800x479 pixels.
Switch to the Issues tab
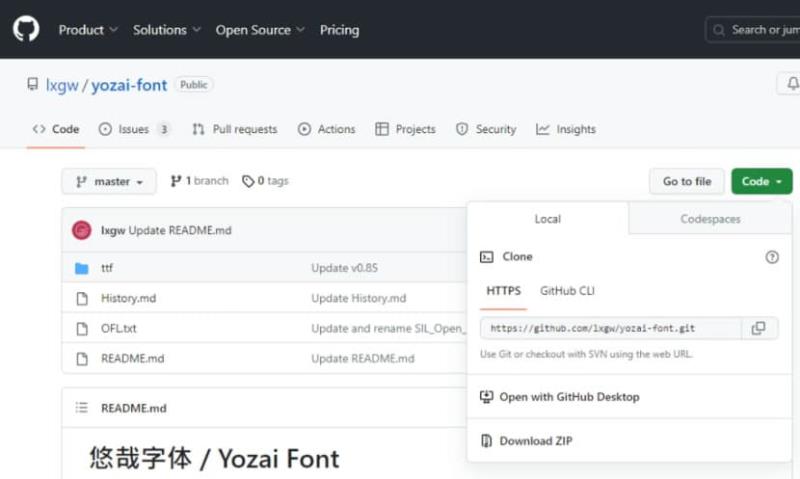[x=134, y=129]
